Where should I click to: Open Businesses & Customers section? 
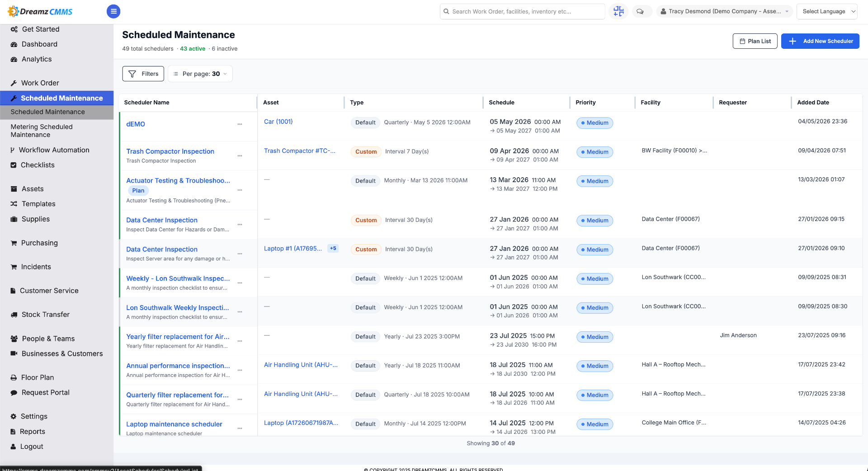click(x=62, y=353)
